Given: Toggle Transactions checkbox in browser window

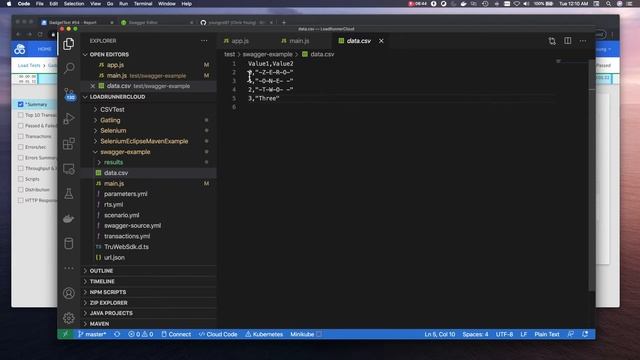Looking at the screenshot, I should click(x=20, y=136).
